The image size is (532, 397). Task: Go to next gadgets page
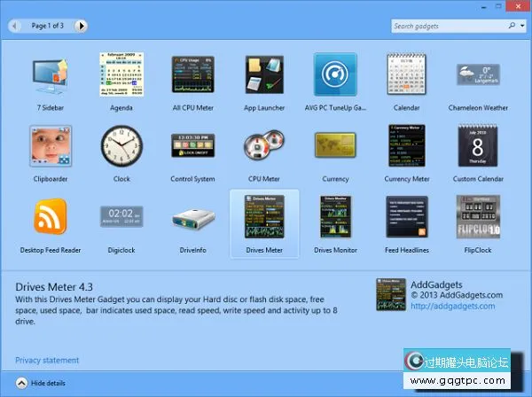pyautogui.click(x=82, y=26)
